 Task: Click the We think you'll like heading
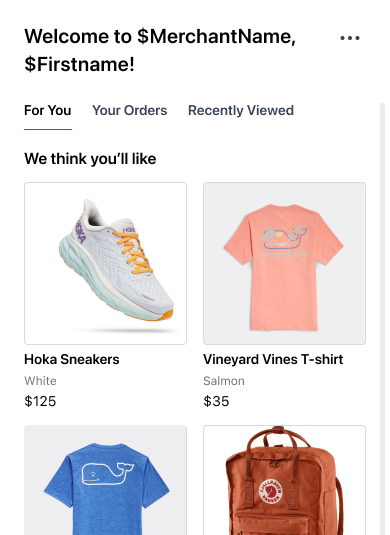point(90,159)
